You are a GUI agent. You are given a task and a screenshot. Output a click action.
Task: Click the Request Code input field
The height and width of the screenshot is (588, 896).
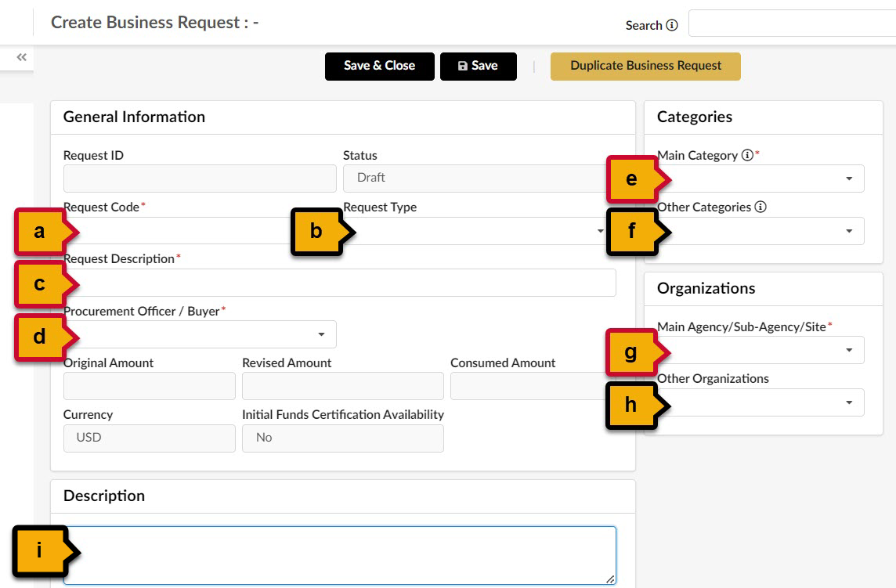coord(200,231)
